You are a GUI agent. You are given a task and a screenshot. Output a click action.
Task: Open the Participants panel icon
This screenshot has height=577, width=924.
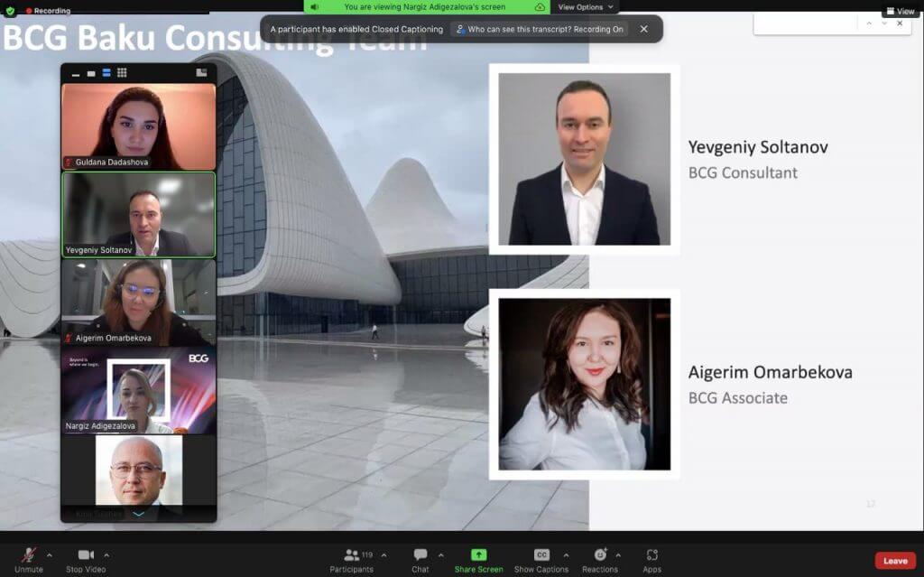click(352, 555)
